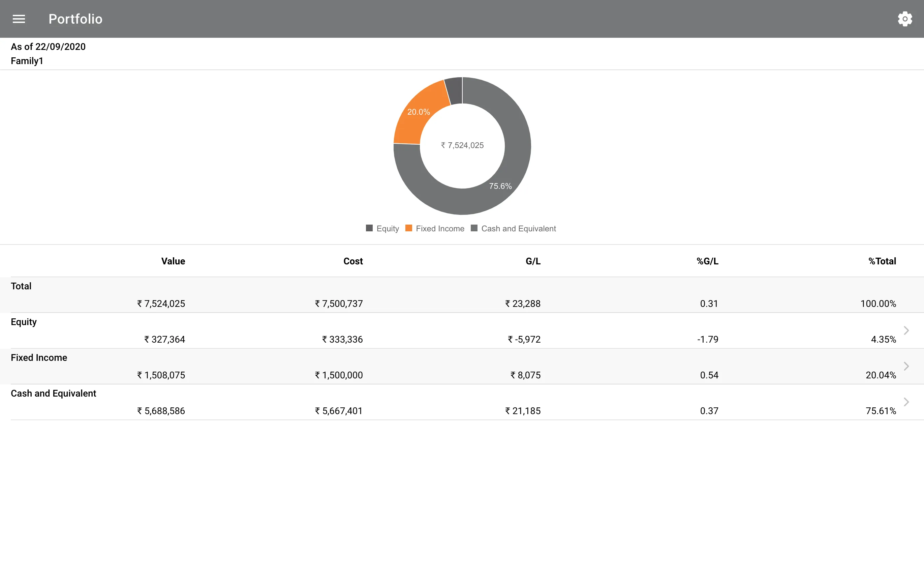Click the %Total column header
Viewport: 924px width, 578px height.
(x=882, y=261)
